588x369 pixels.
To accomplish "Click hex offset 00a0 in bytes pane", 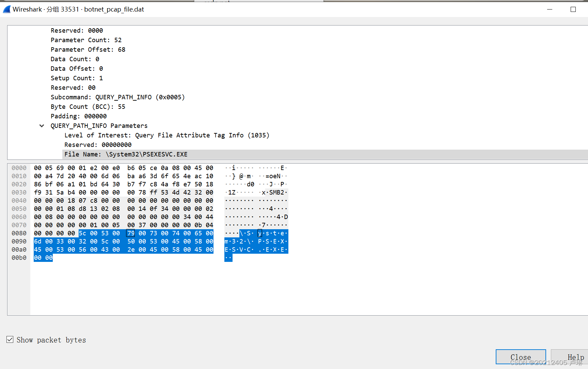I will pos(19,250).
